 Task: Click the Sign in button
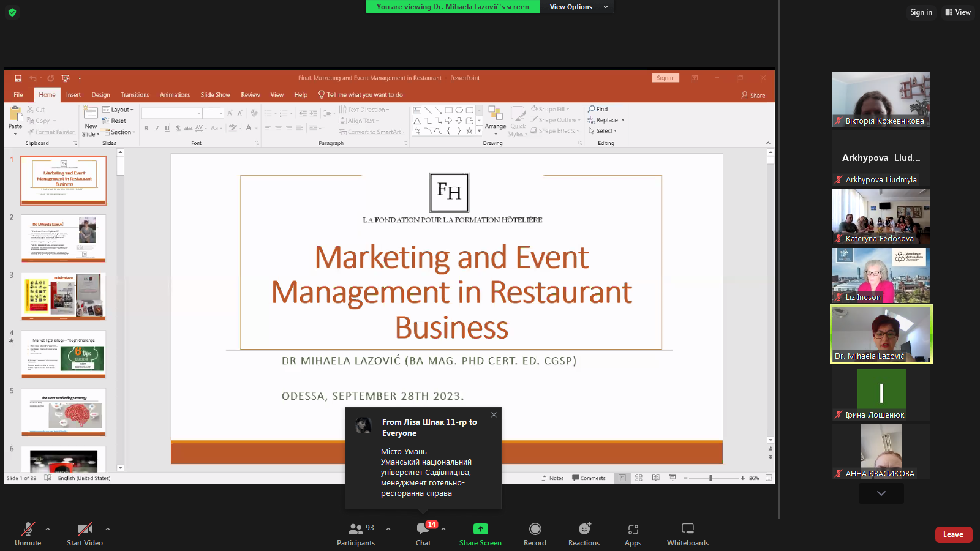tap(921, 12)
